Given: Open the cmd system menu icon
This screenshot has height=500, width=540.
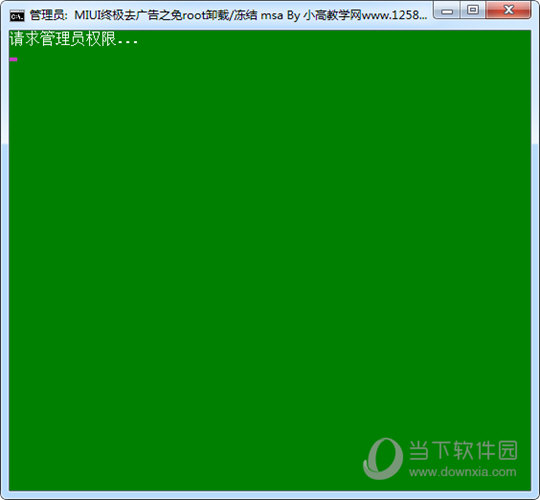Looking at the screenshot, I should (x=17, y=15).
